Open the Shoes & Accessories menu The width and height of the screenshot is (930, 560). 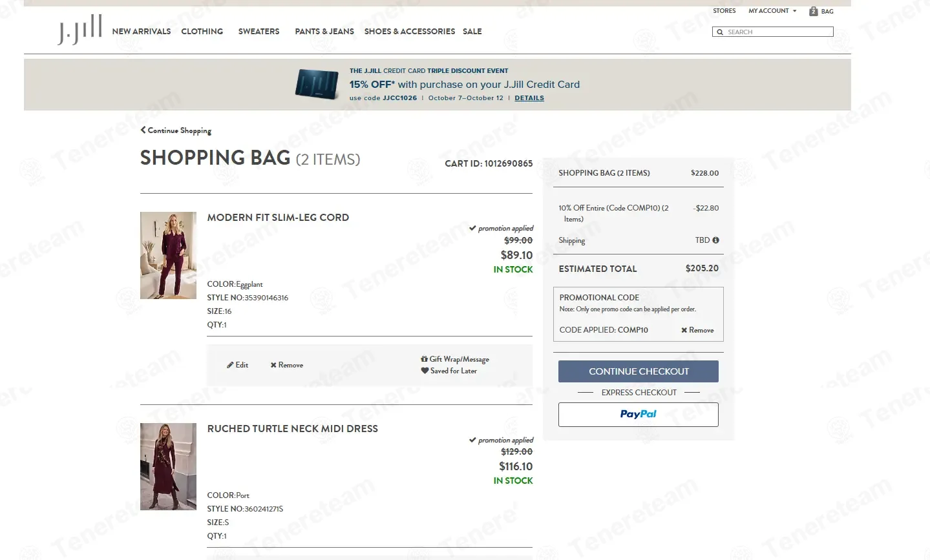tap(410, 31)
